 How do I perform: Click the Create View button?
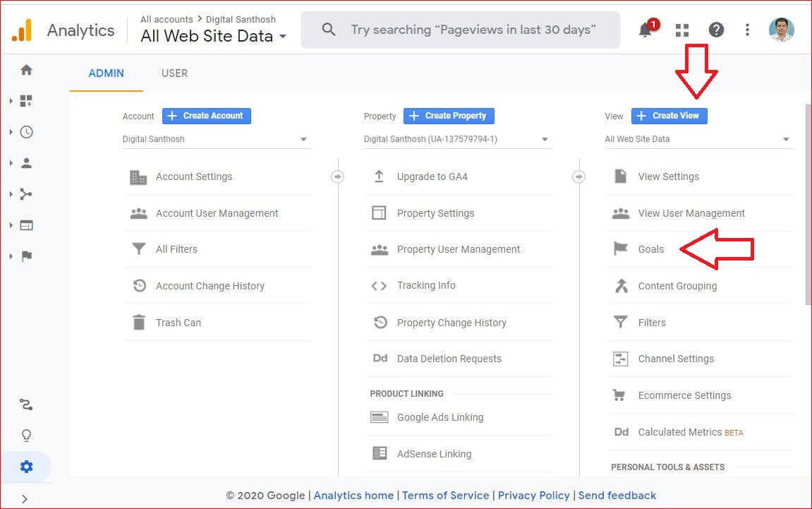pyautogui.click(x=669, y=116)
